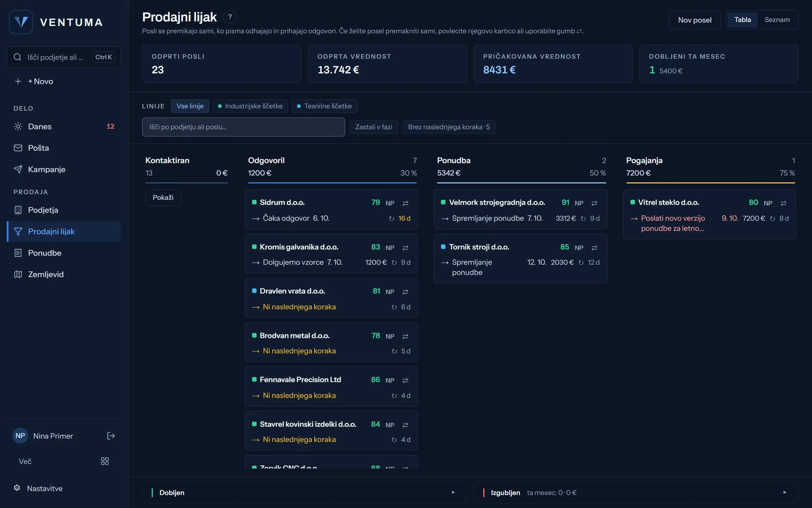Screen dimensions: 812x508
Task: Click the Ventuma logo icon
Action: coord(21,22)
